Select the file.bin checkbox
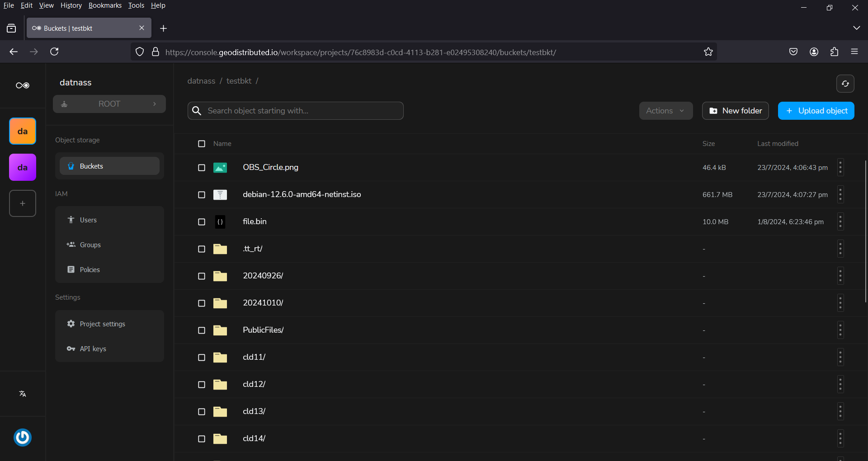 click(x=202, y=222)
